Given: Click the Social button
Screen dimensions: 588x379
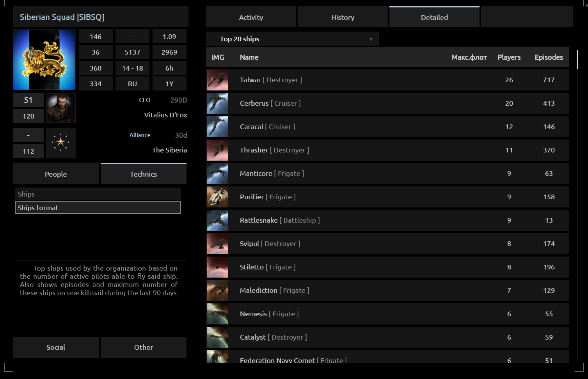Looking at the screenshot, I should click(x=56, y=347).
